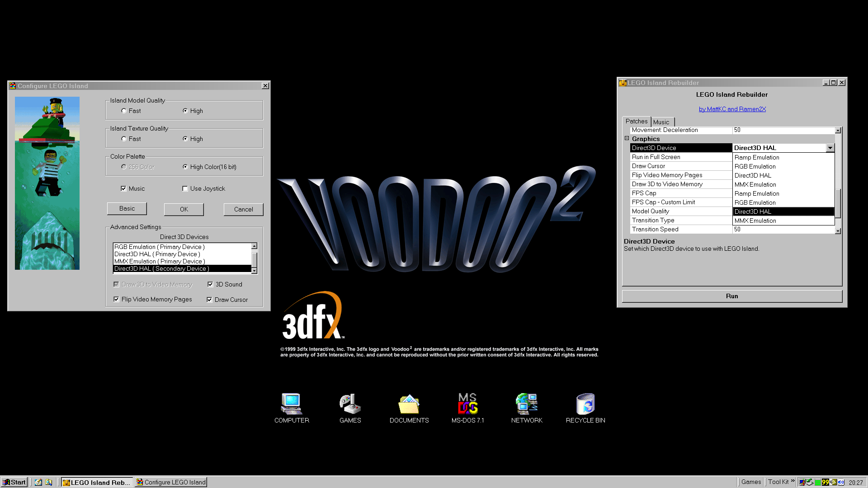868x488 pixels.
Task: Open the Games taskbar toolbar
Action: pos(751,482)
